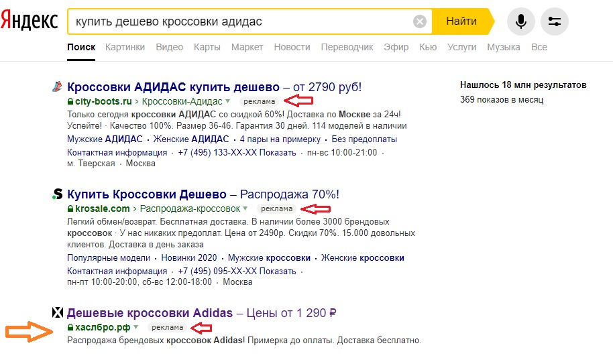Switch to the Видео tab
This screenshot has height=364, width=613.
(169, 47)
